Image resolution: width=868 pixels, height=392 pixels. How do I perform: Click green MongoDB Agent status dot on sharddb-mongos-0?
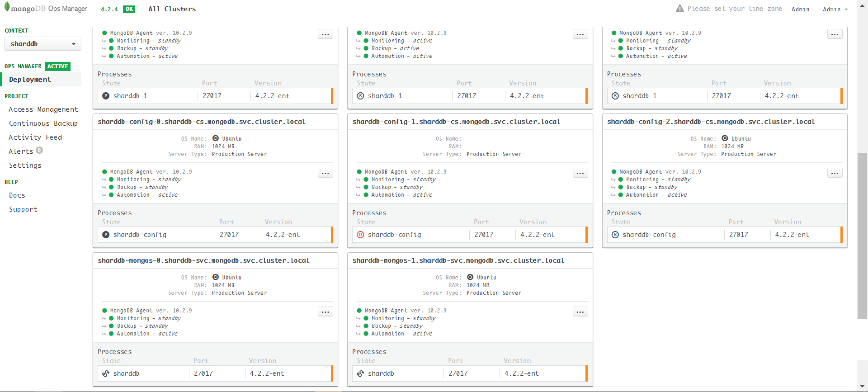(104, 311)
